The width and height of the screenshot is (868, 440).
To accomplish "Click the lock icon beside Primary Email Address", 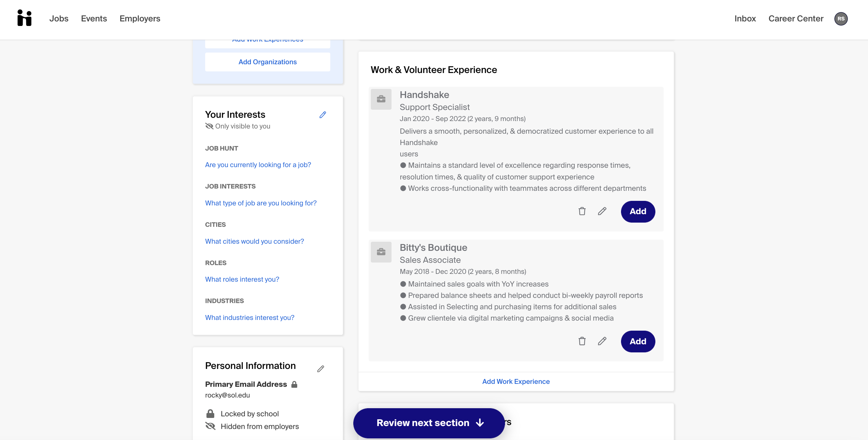I will [x=294, y=384].
